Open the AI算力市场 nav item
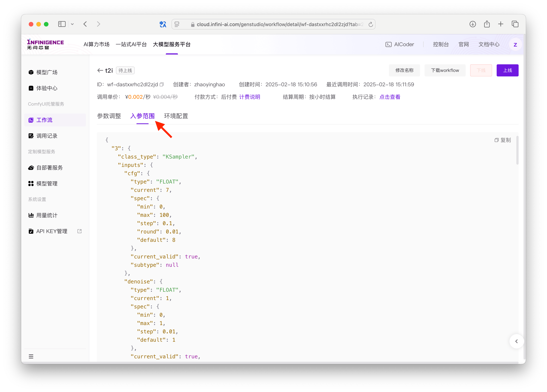547x392 pixels. pyautogui.click(x=97, y=44)
